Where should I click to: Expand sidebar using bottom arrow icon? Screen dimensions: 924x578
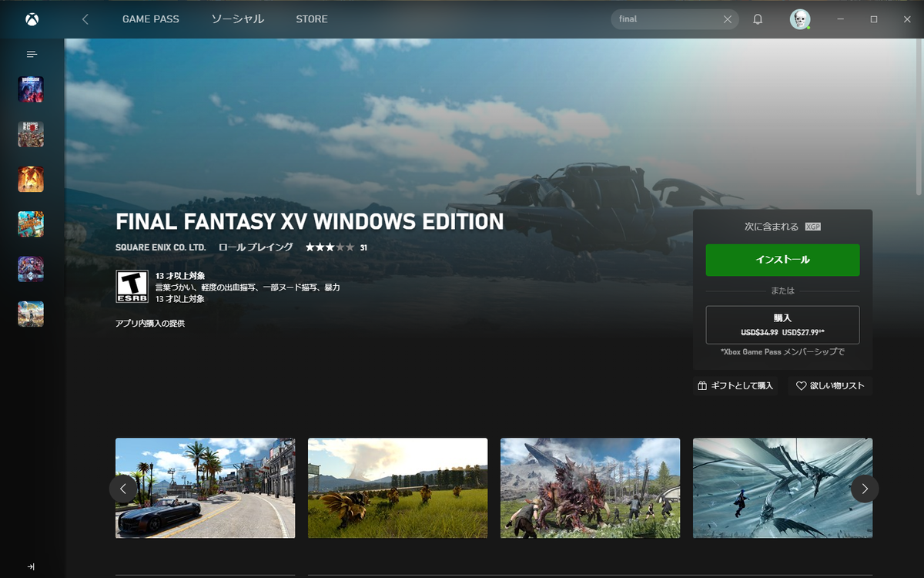pyautogui.click(x=31, y=566)
